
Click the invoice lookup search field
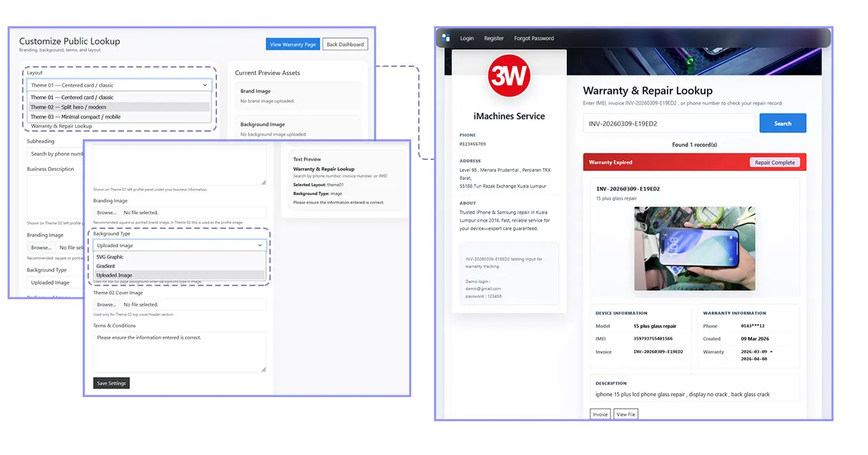pos(668,123)
